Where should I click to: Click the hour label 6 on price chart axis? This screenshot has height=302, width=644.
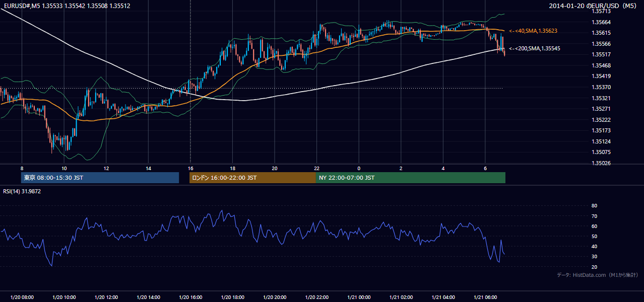click(x=485, y=168)
